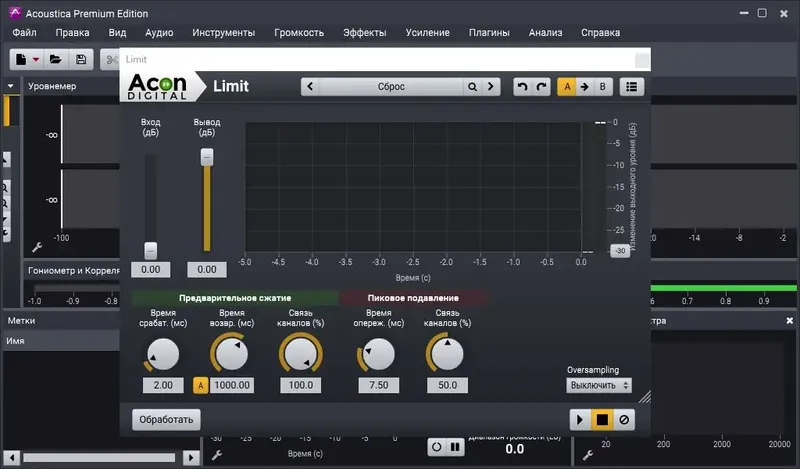The height and width of the screenshot is (469, 800).
Task: Click the Предварительное сжатие section header
Action: (235, 298)
